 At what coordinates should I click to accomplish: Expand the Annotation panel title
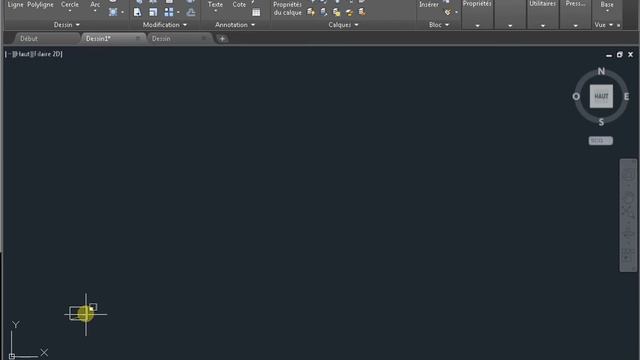235,25
